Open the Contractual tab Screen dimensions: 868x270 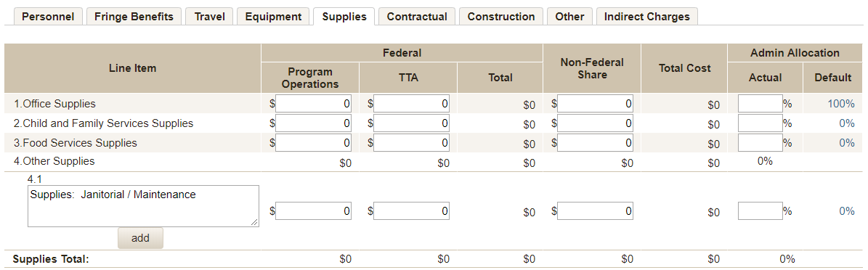417,16
